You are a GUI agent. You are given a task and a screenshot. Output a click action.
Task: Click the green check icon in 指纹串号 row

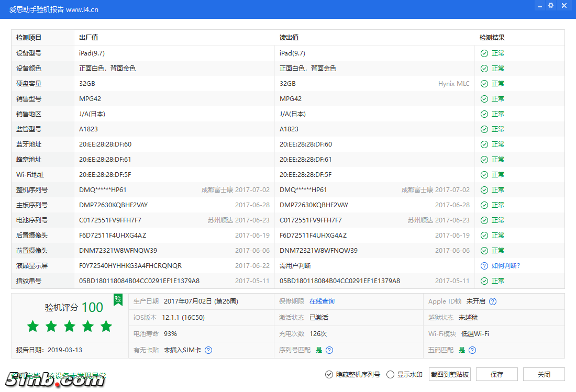coord(484,281)
